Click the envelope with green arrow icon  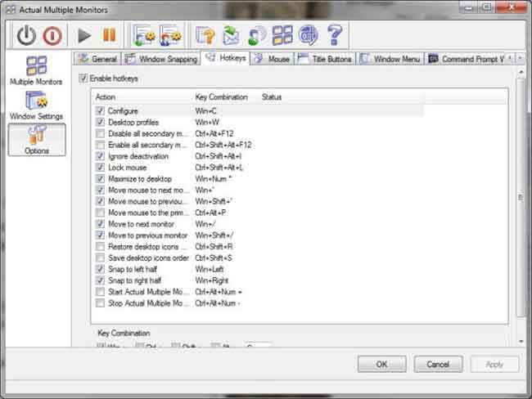pos(231,35)
